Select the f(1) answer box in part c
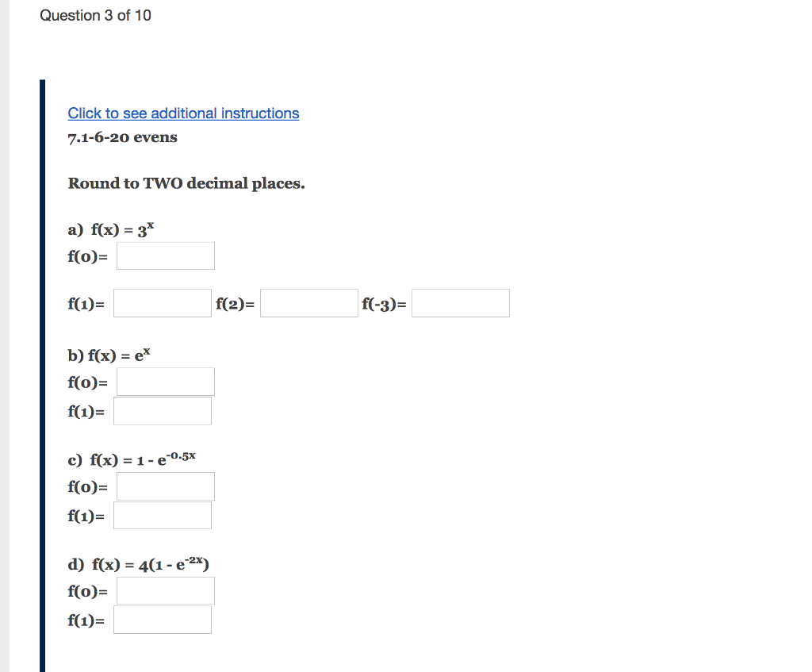The height and width of the screenshot is (672, 812). point(162,515)
